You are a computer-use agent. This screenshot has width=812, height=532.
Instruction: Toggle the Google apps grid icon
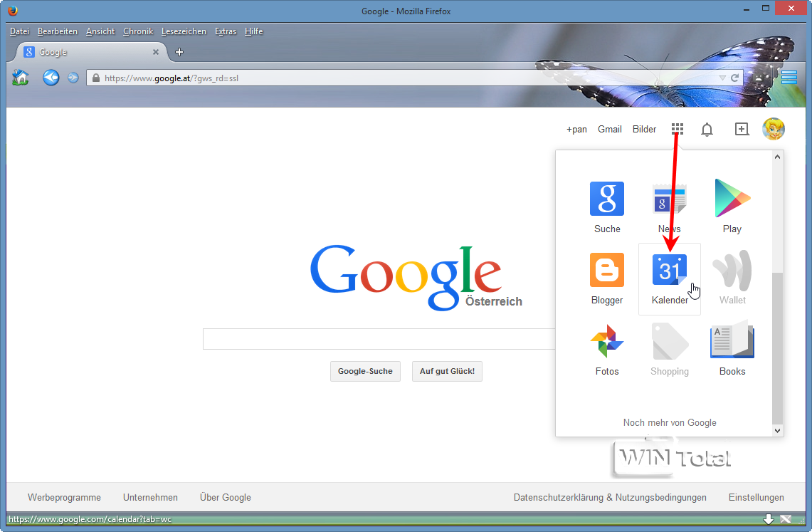[x=677, y=128]
